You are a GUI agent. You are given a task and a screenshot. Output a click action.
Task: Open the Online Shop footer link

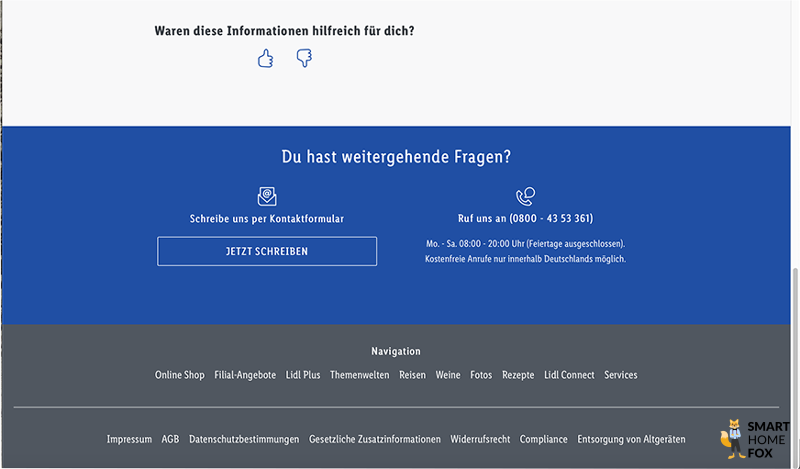point(179,375)
